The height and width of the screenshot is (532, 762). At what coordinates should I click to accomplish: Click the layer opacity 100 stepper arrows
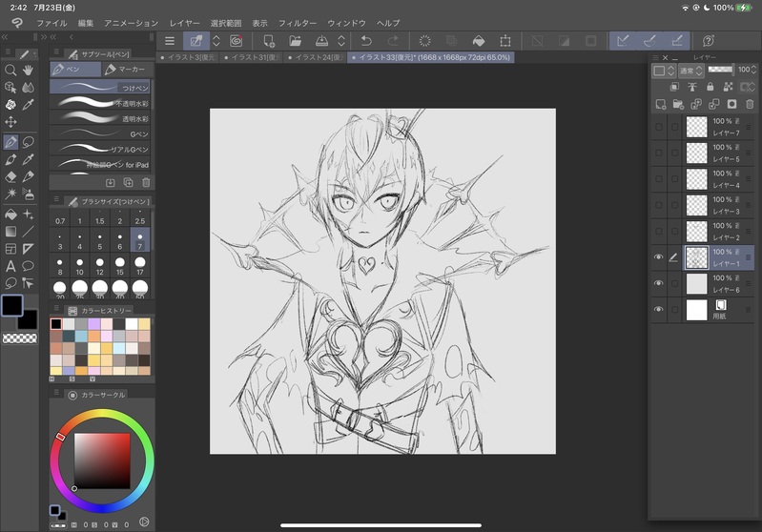[x=753, y=70]
